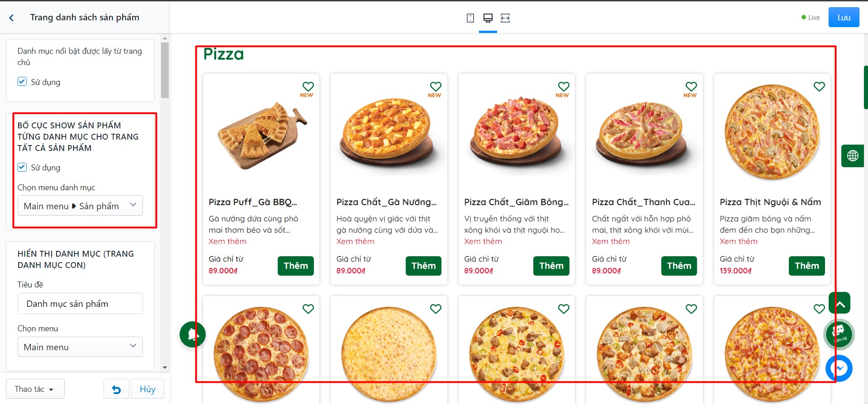Switch to full-width preview icon
Image resolution: width=868 pixels, height=404 pixels.
[505, 18]
